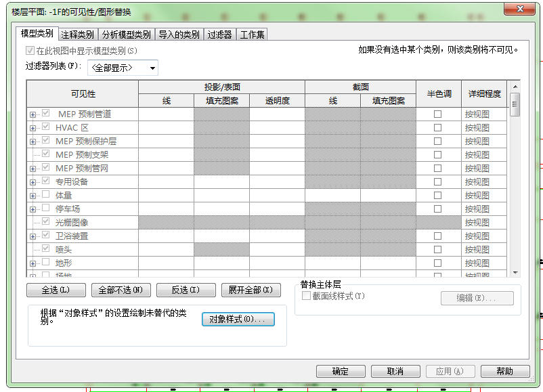Switch to the 过滤器 tab
Image resolution: width=543 pixels, height=392 pixels.
point(219,35)
